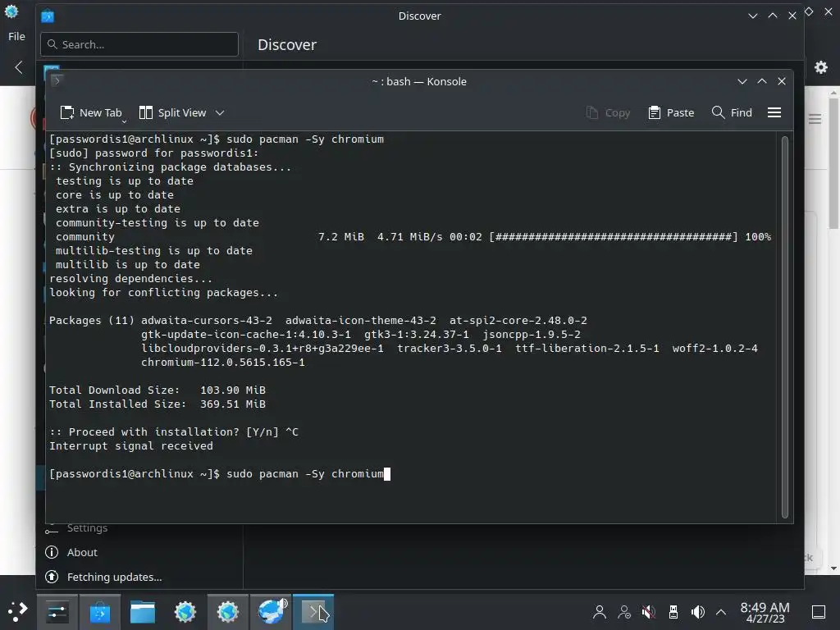
Task: Click 'adwaita-icon-theme-43-2' package name
Action: [x=361, y=321]
